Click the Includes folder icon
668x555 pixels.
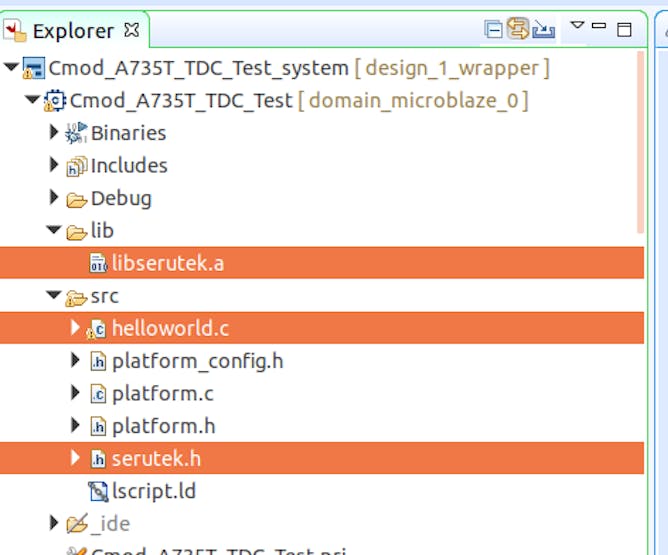[76, 166]
